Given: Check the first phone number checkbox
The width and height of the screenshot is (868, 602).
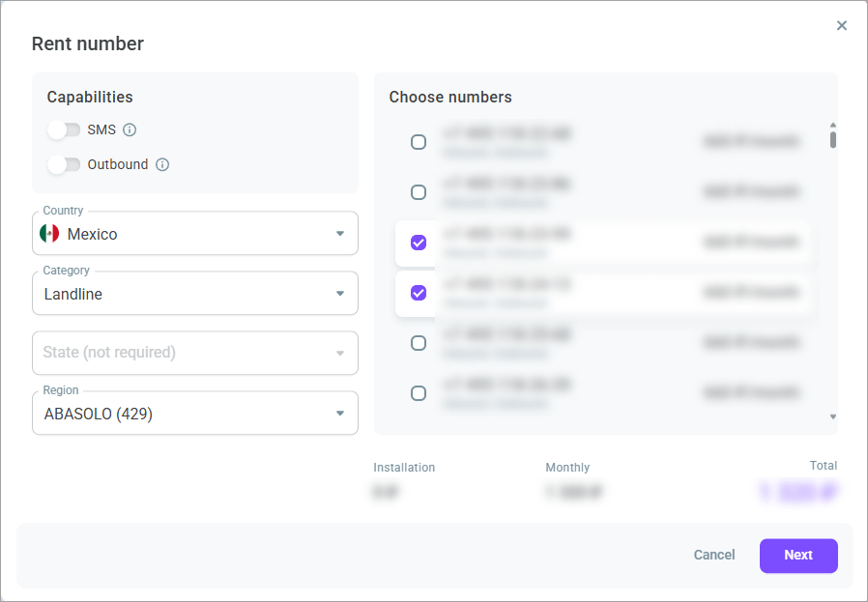Looking at the screenshot, I should (418, 142).
